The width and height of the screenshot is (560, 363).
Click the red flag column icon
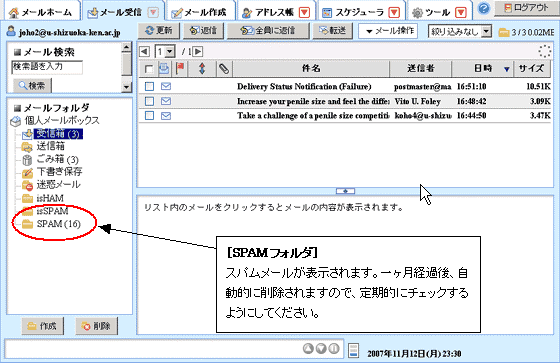coord(180,68)
